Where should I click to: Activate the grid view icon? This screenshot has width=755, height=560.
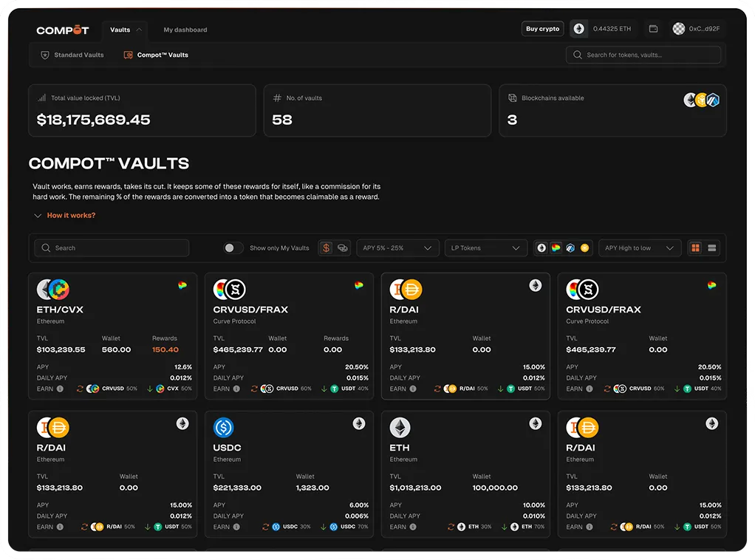pyautogui.click(x=696, y=247)
